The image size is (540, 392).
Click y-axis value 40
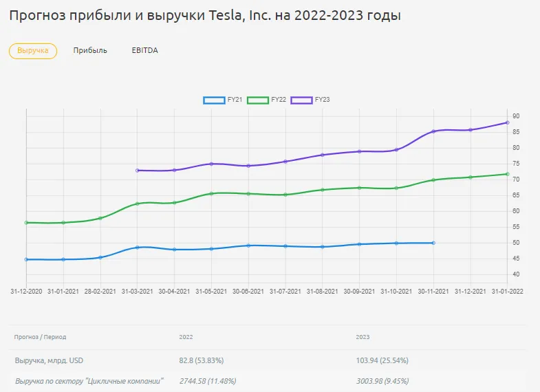(x=516, y=274)
